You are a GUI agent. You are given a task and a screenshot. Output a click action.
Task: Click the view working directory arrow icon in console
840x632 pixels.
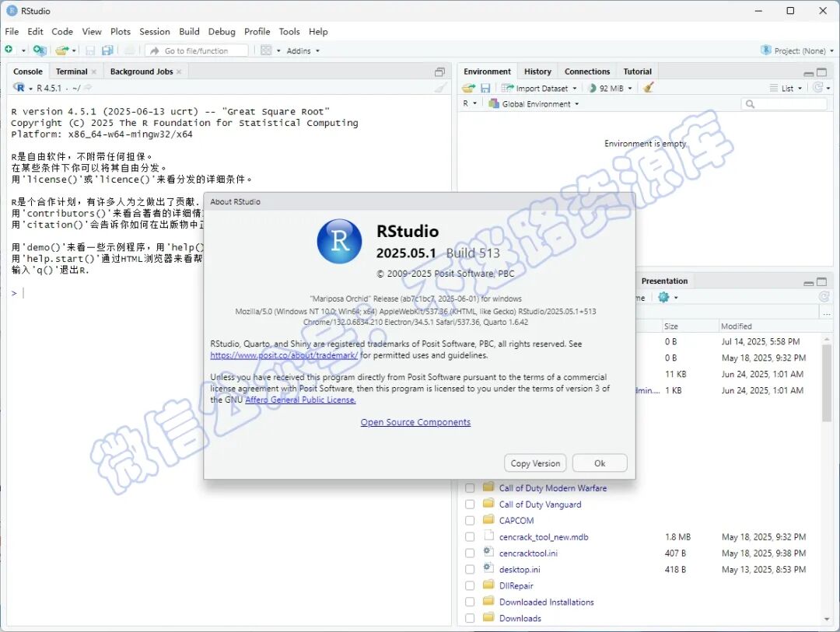(x=88, y=87)
